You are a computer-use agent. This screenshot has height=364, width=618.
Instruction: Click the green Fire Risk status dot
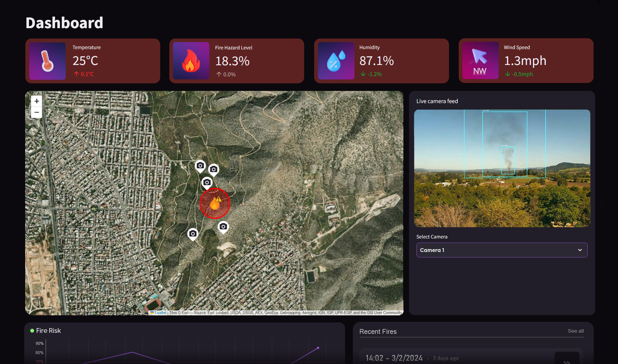(32, 331)
